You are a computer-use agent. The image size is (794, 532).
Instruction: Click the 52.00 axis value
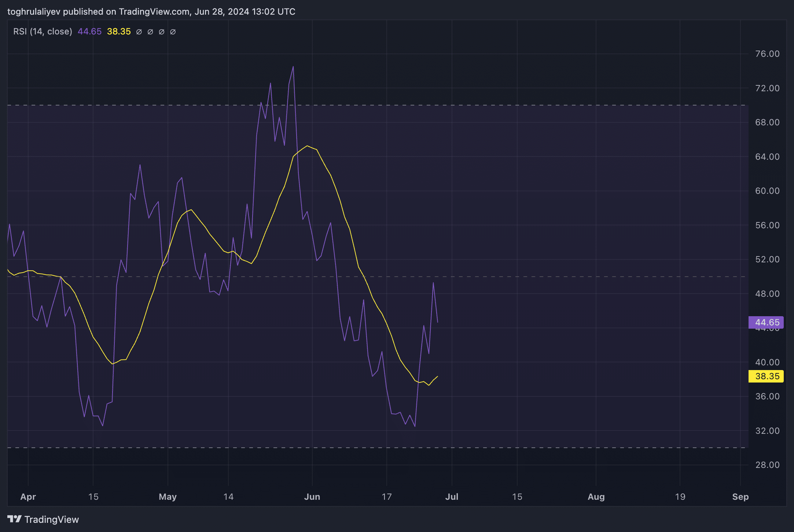pyautogui.click(x=767, y=259)
